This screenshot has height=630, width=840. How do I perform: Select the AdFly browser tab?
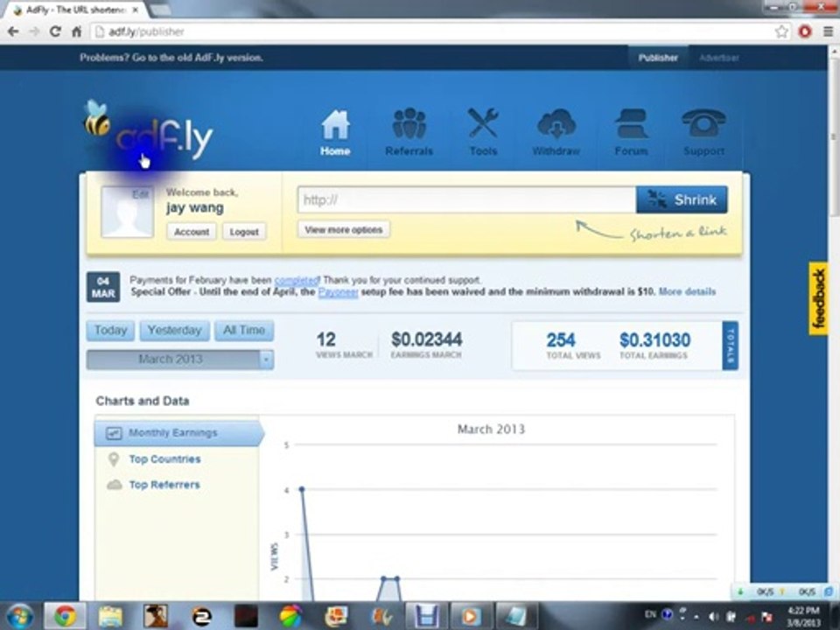76,10
